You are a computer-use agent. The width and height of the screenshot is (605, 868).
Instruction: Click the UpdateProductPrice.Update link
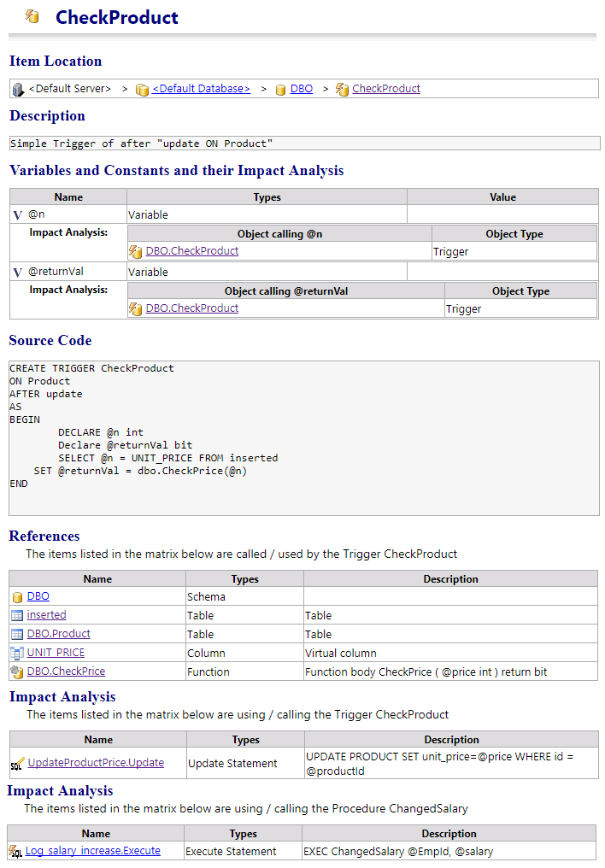coord(95,762)
